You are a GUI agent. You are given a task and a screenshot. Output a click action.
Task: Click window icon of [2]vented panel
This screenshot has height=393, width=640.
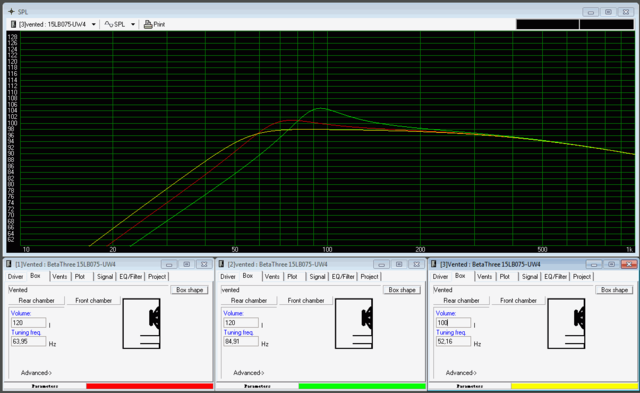pyautogui.click(x=221, y=264)
